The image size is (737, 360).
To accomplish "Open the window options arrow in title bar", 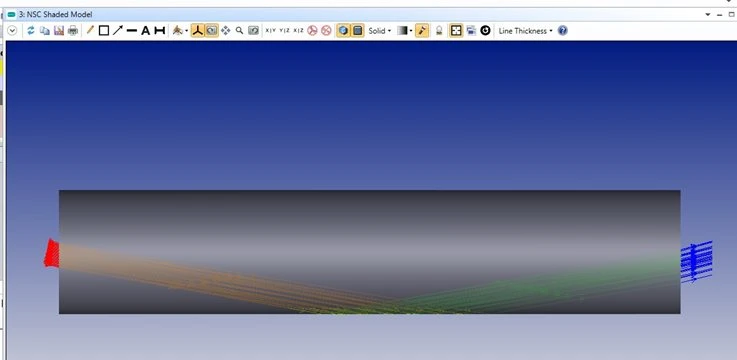I will [x=708, y=15].
